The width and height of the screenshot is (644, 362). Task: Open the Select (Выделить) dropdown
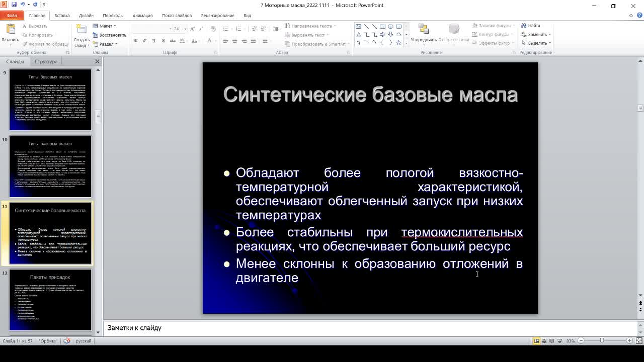(536, 43)
